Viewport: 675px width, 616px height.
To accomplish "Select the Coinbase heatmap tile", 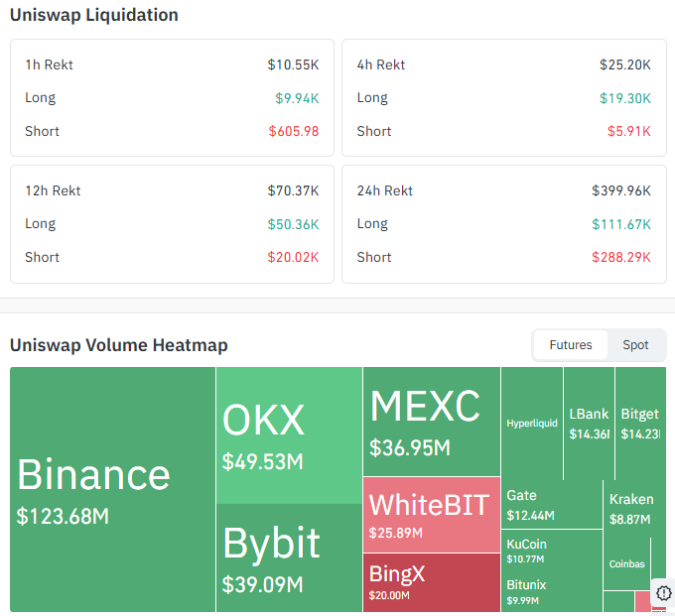I will (x=626, y=564).
